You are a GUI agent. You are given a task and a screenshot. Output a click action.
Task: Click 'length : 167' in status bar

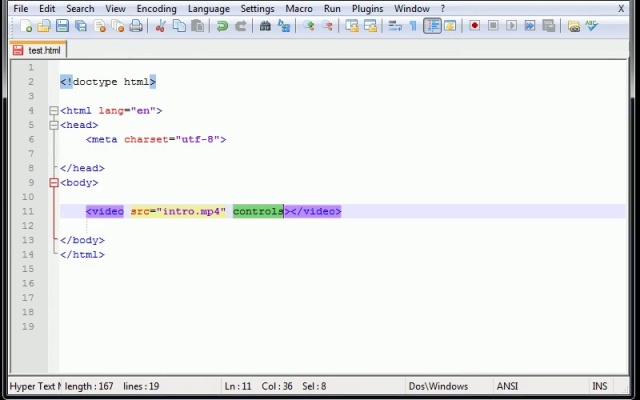89,386
